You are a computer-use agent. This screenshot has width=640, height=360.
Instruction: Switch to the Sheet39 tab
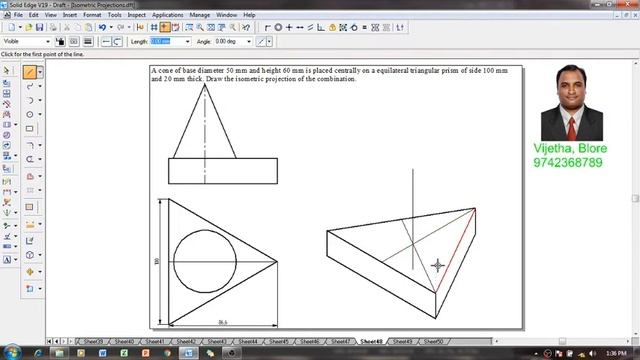pyautogui.click(x=93, y=341)
